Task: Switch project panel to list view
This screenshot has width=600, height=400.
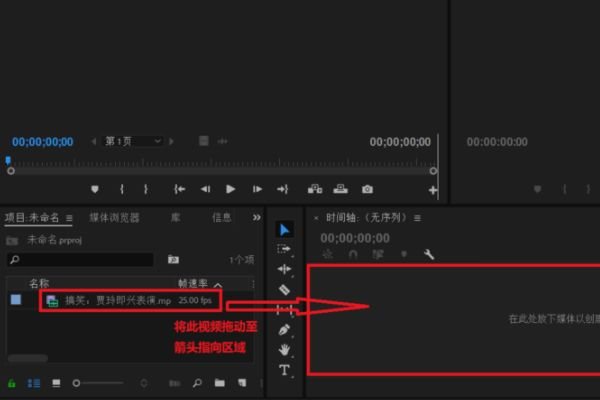Action: 34,383
